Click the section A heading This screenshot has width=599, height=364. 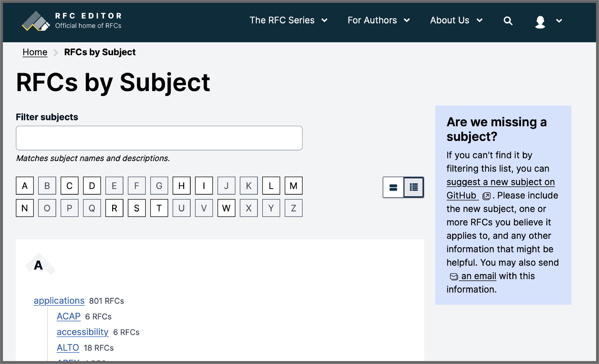click(38, 265)
